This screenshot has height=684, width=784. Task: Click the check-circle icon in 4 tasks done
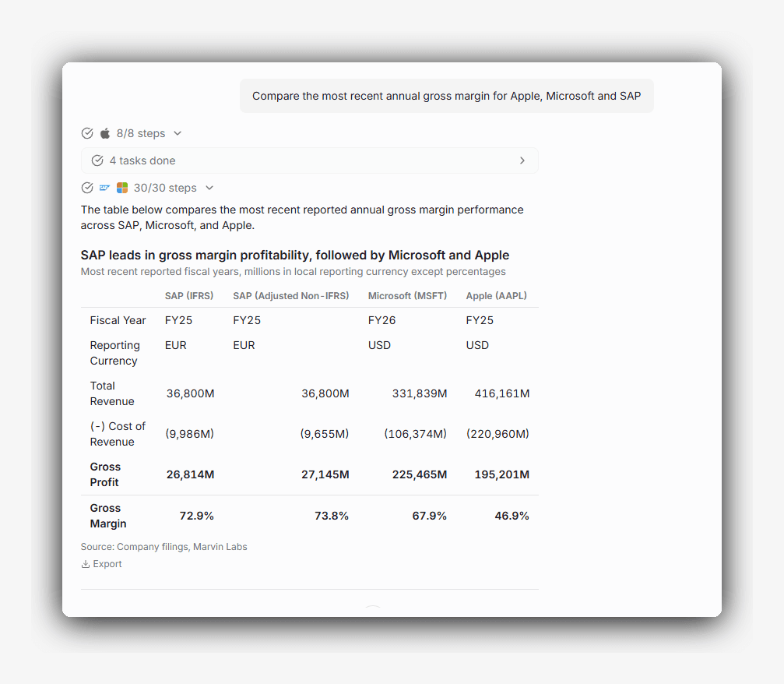tap(97, 160)
